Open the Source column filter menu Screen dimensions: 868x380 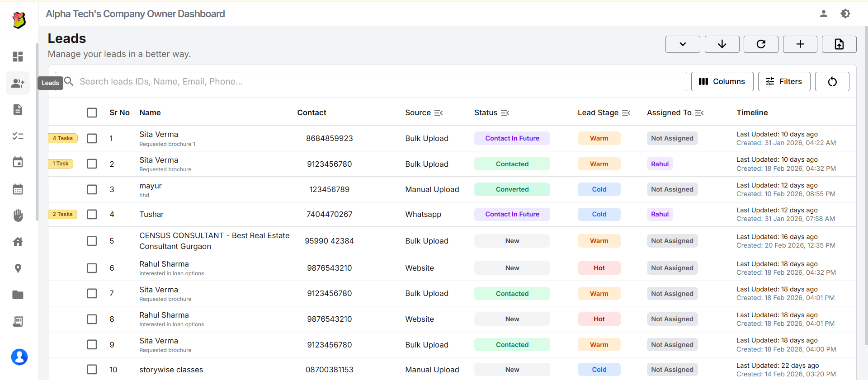pyautogui.click(x=439, y=113)
